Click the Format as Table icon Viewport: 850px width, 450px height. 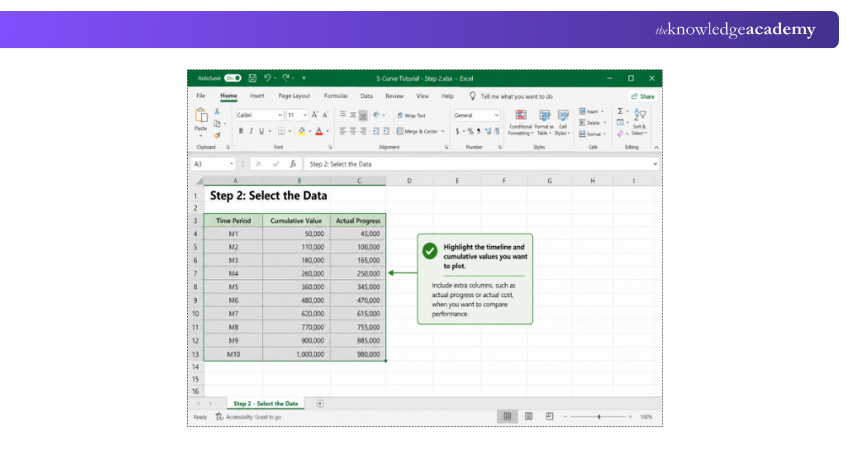click(544, 115)
